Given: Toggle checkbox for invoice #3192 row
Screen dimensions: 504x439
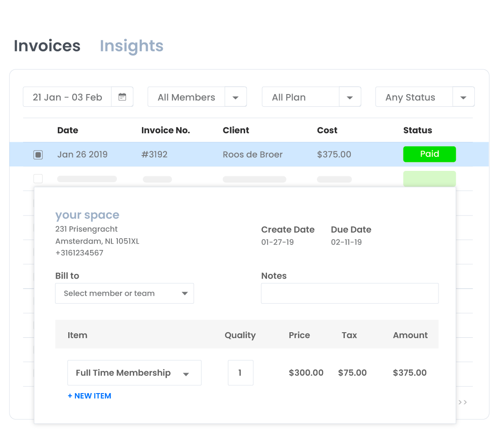Looking at the screenshot, I should (38, 155).
